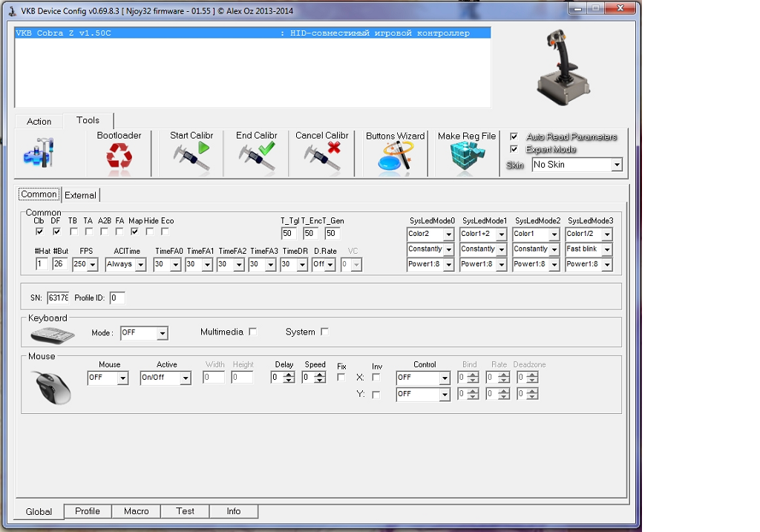Viewport: 760px width, 532px height.
Task: Enable the System keyboard checkbox
Action: (324, 332)
